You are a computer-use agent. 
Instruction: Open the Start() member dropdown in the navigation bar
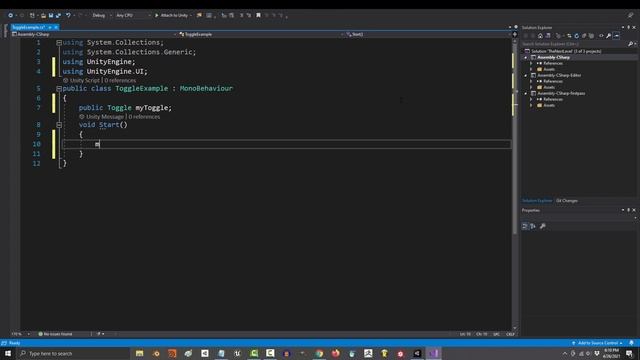point(428,34)
